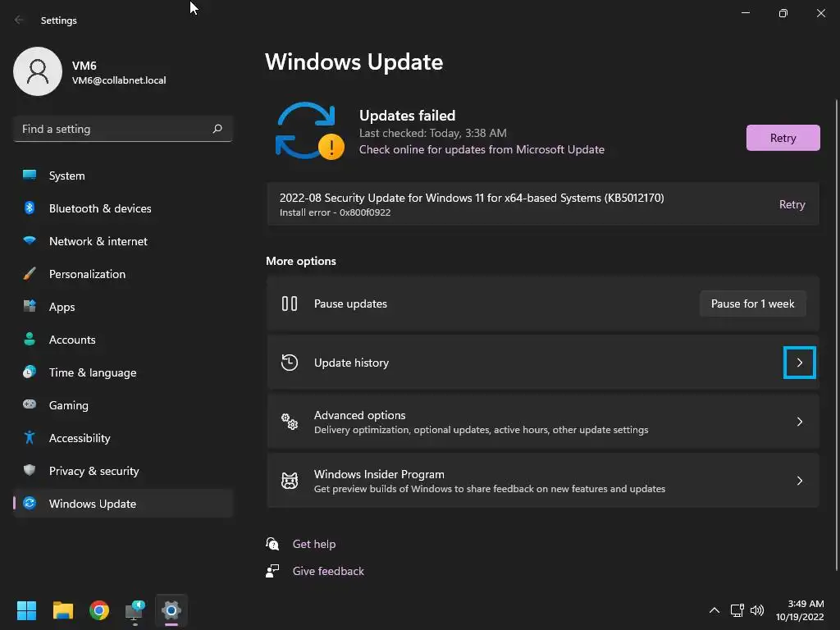Click the purple Retry button
840x630 pixels.
tap(783, 138)
